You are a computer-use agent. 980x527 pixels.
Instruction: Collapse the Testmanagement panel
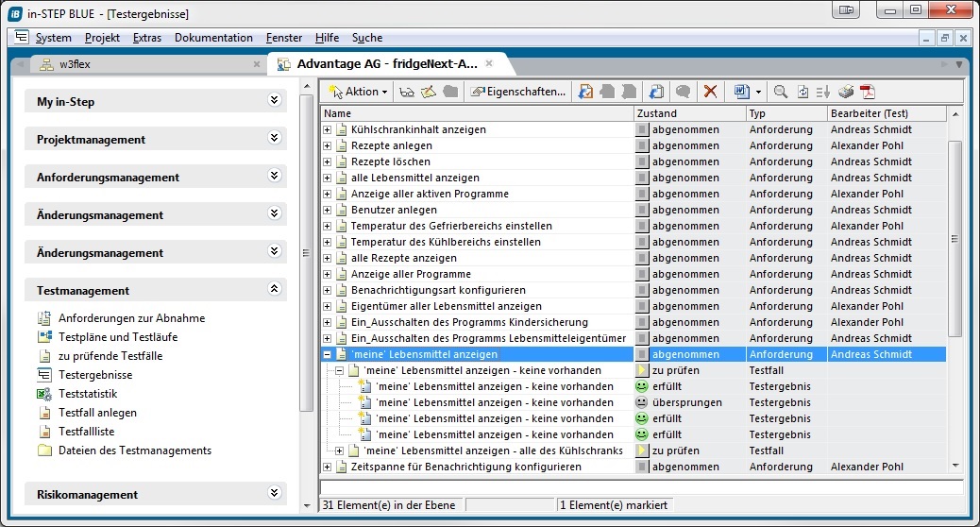275,289
